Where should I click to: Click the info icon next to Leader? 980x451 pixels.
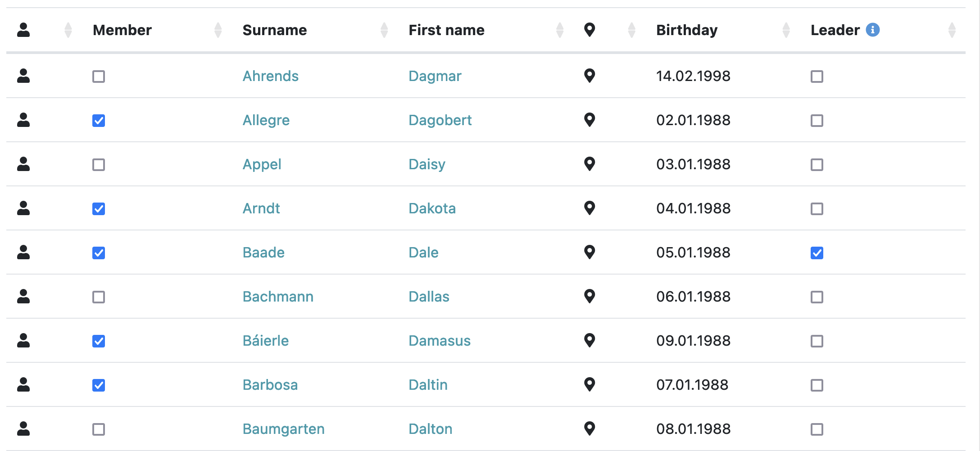coord(872,30)
